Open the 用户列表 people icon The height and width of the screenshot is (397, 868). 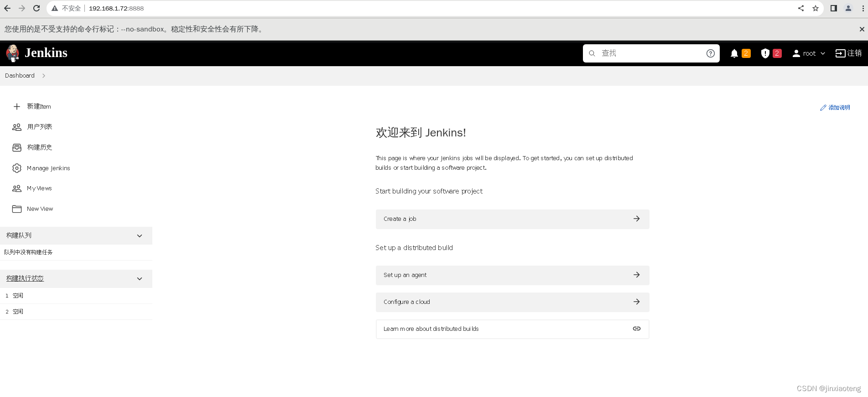[x=17, y=127]
